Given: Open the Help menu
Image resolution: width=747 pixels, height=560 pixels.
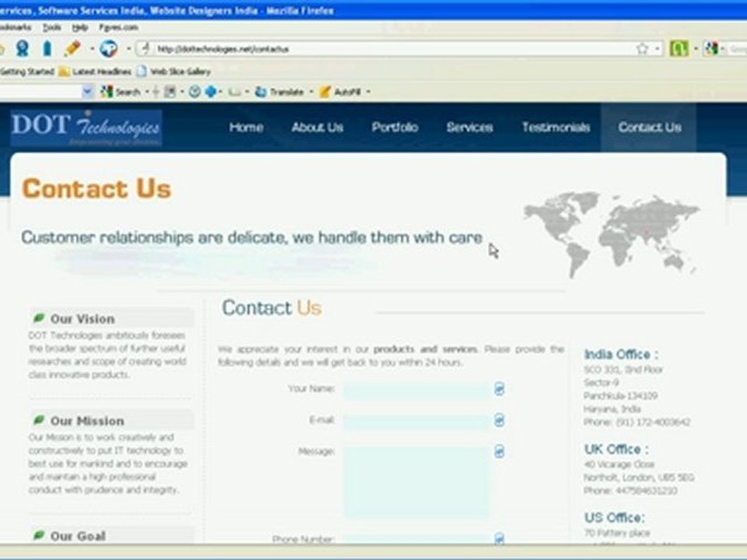Looking at the screenshot, I should [80, 28].
